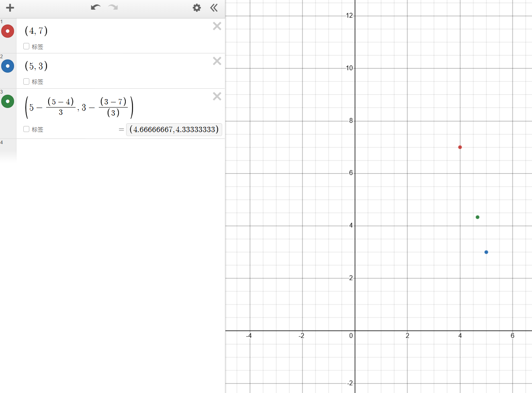Delete expression 1 with its X
This screenshot has width=532, height=393.
click(217, 26)
